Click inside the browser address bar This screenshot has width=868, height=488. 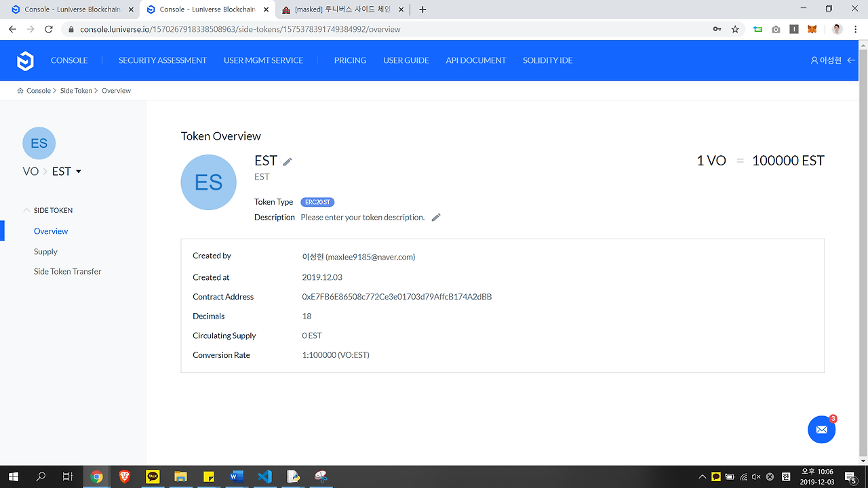click(x=271, y=29)
